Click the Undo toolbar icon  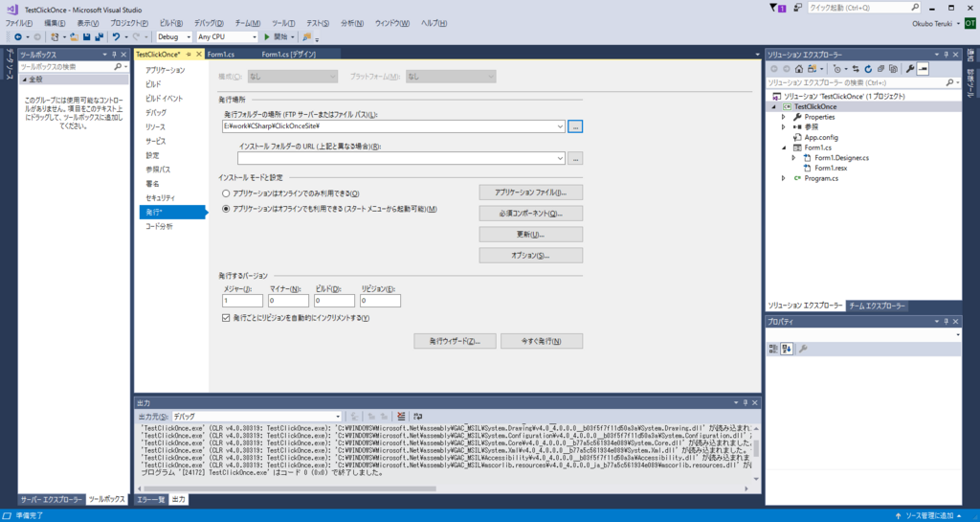pos(116,37)
